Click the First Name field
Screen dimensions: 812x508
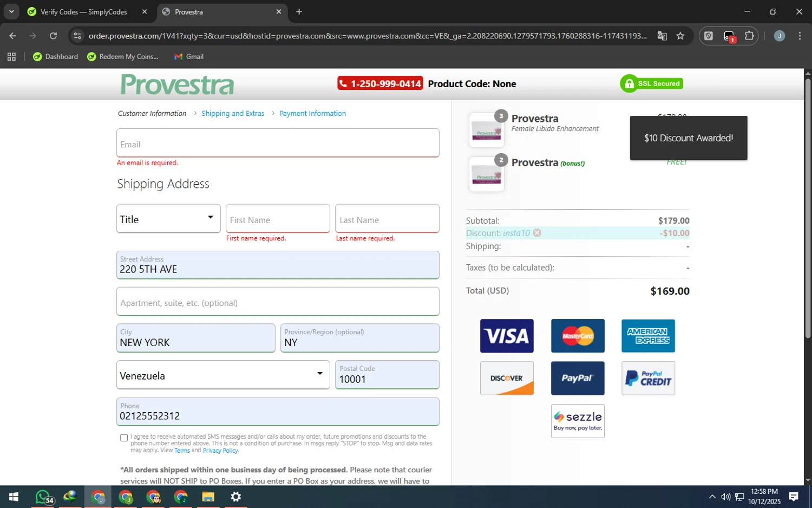278,218
